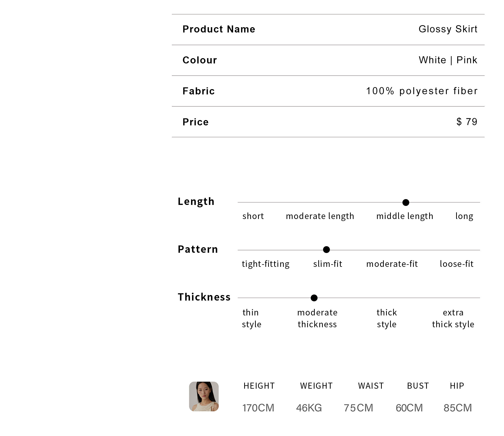Select the 'short' length option
The width and height of the screenshot is (504, 436).
(x=253, y=216)
